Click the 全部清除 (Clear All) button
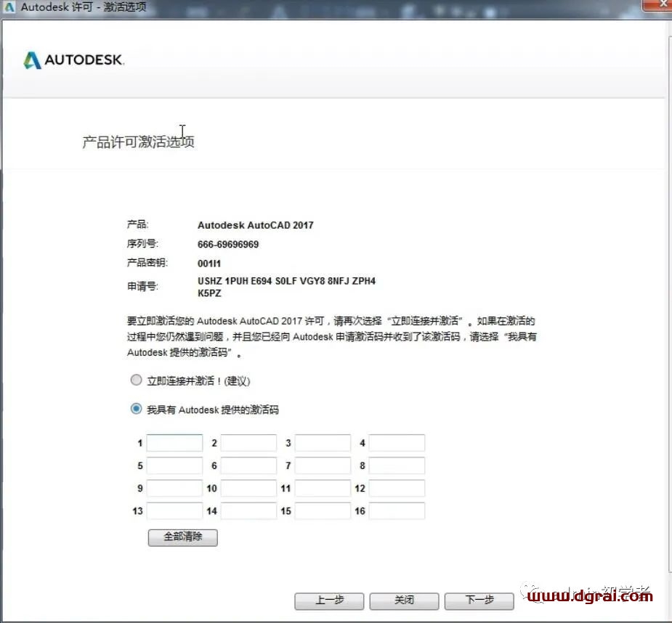The height and width of the screenshot is (623, 672). [183, 537]
